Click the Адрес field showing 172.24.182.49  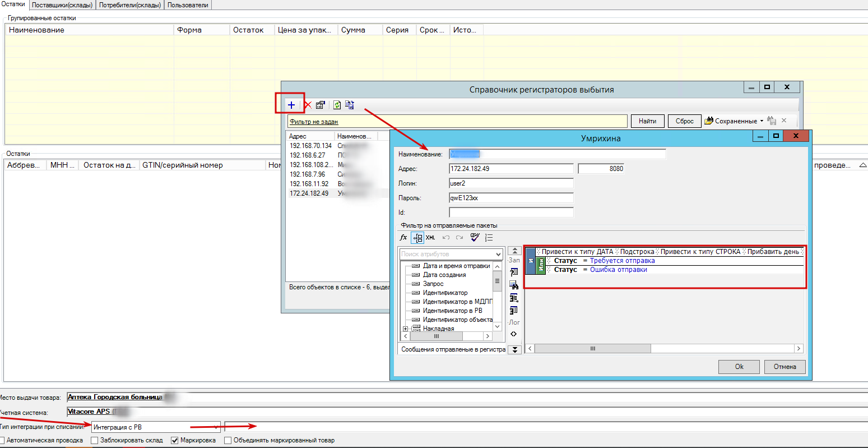coord(511,168)
